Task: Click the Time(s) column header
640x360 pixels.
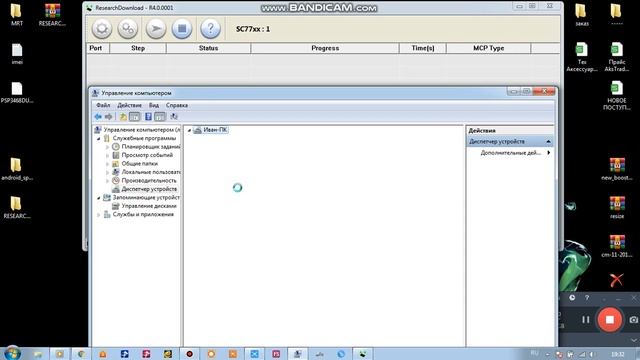Action: point(423,48)
